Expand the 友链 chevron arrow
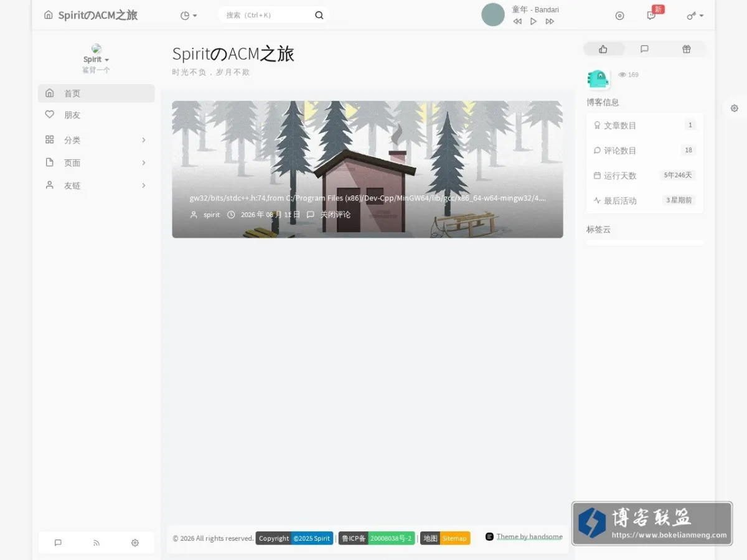Viewport: 747px width, 560px height. (x=144, y=185)
